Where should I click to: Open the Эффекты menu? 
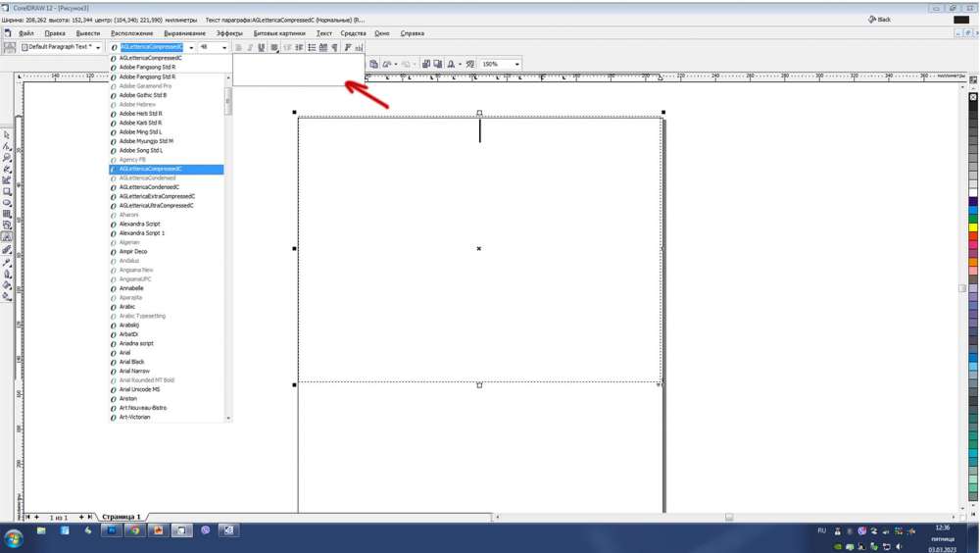pos(229,33)
